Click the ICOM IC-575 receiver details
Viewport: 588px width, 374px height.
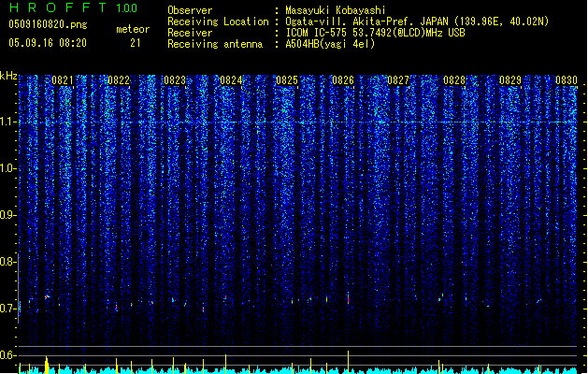pyautogui.click(x=375, y=33)
